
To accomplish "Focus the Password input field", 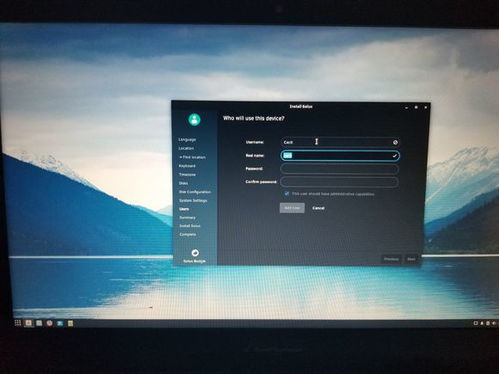I will 339,169.
